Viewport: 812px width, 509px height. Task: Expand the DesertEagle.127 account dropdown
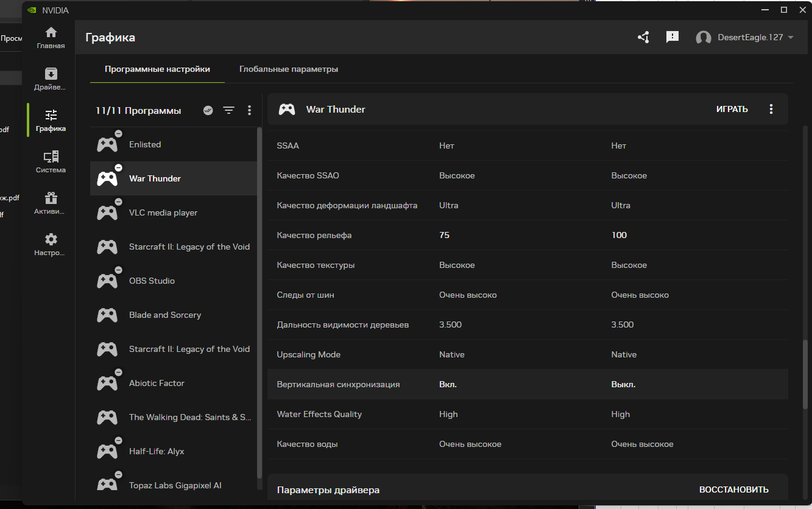click(791, 38)
